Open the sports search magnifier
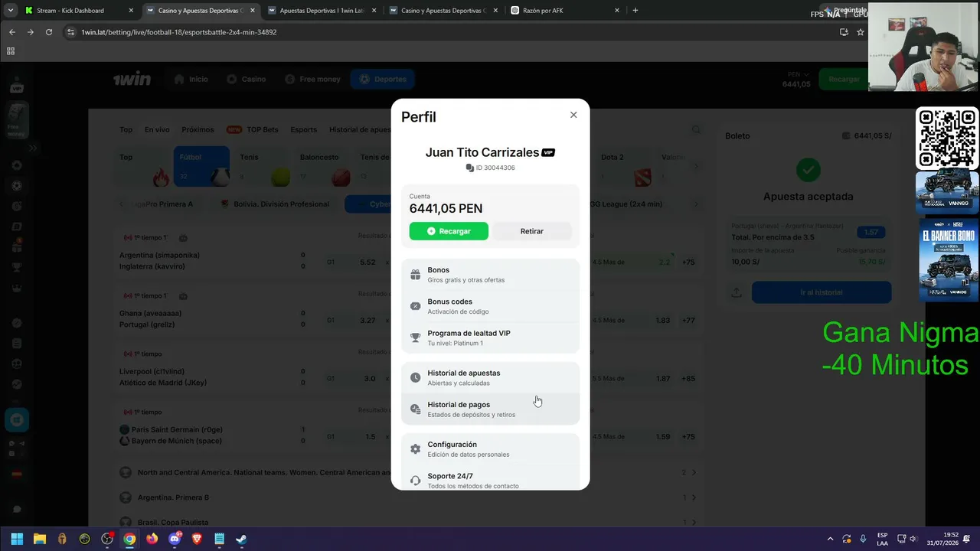The image size is (980, 551). [696, 129]
